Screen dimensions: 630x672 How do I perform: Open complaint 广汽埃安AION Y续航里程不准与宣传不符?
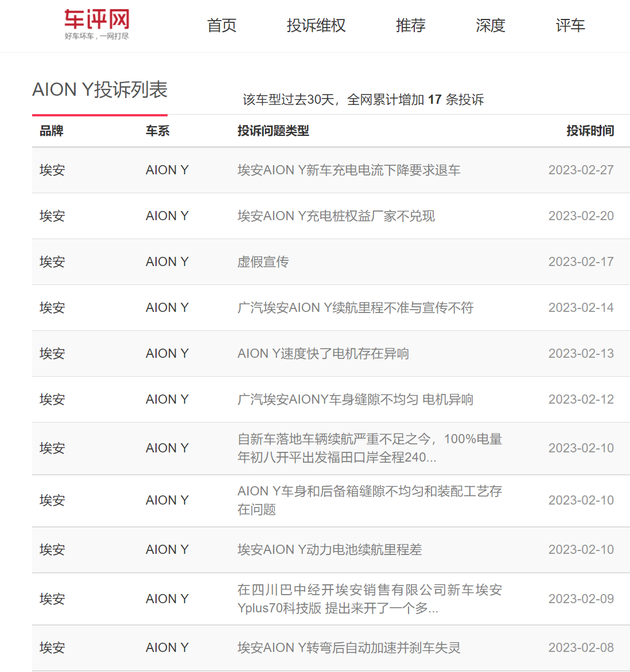[355, 308]
